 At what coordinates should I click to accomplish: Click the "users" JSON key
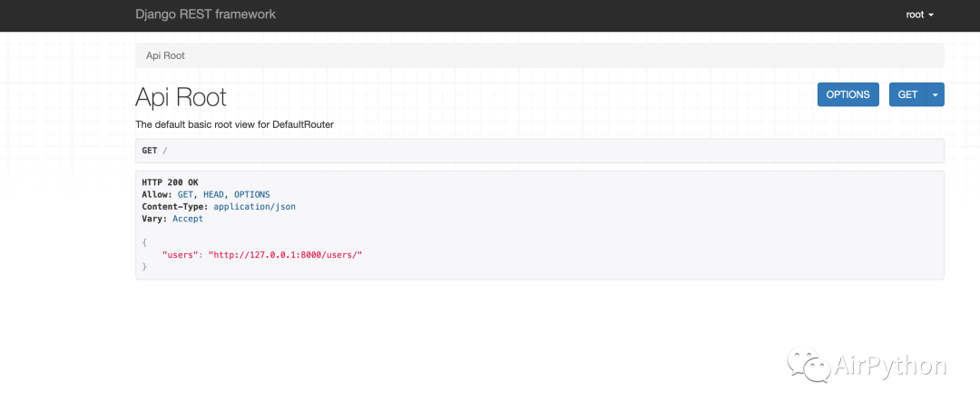click(181, 255)
